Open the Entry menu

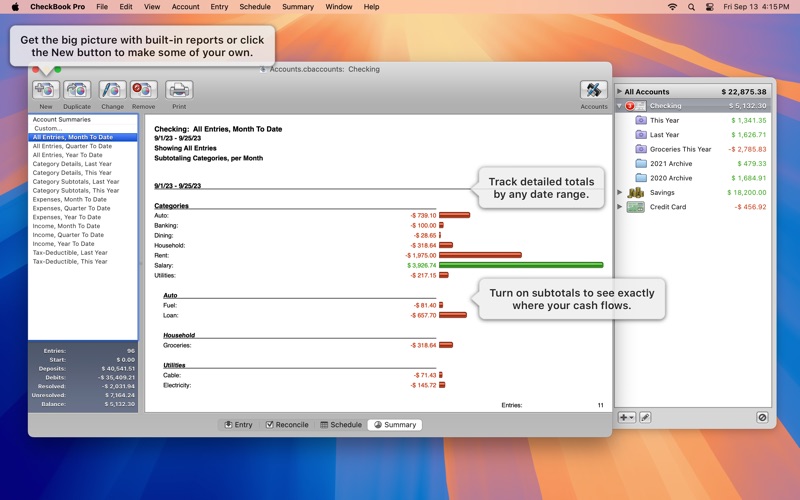point(219,7)
